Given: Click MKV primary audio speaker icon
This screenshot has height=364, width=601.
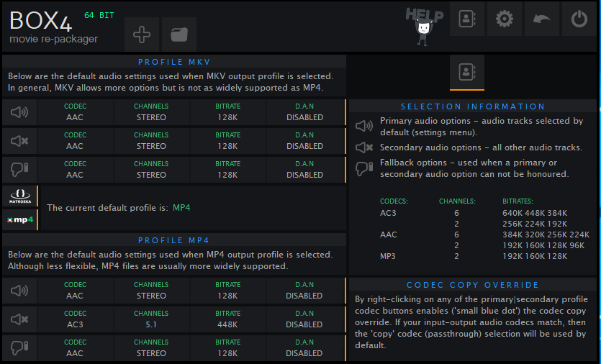Looking at the screenshot, I should pyautogui.click(x=19, y=112).
